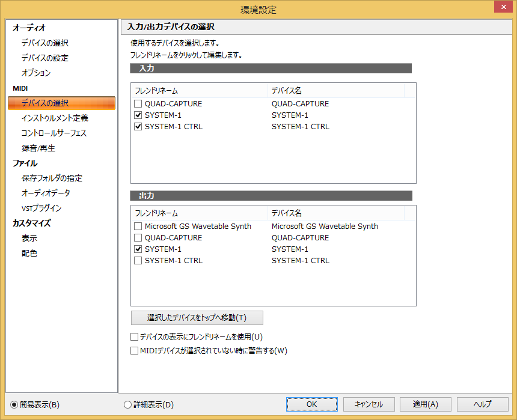Select the 簡易表示(B) radio button
517x420 pixels.
pos(14,404)
